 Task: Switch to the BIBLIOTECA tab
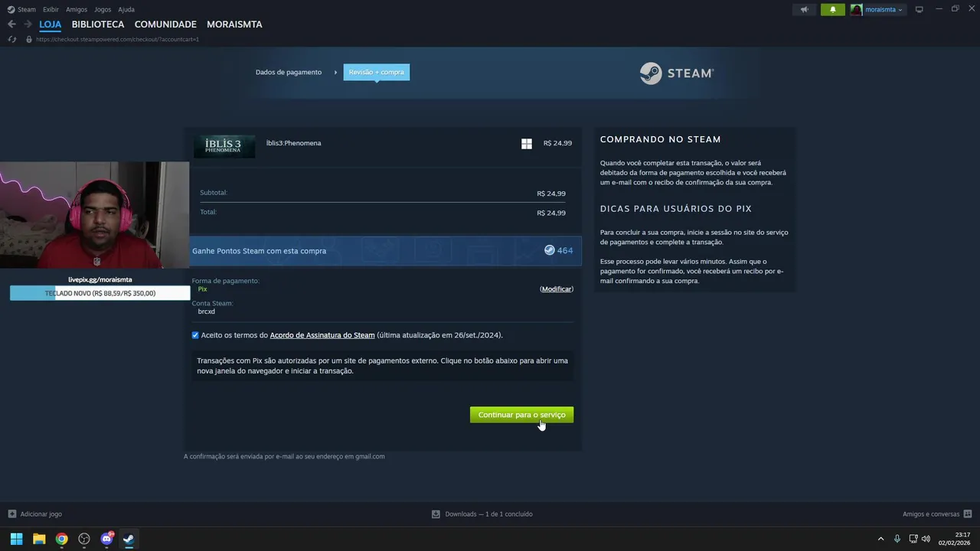click(98, 24)
